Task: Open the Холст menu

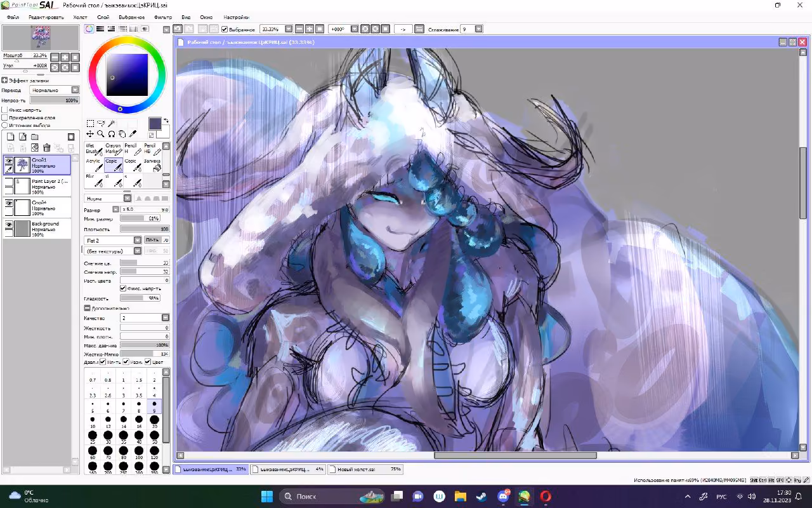Action: pos(81,17)
